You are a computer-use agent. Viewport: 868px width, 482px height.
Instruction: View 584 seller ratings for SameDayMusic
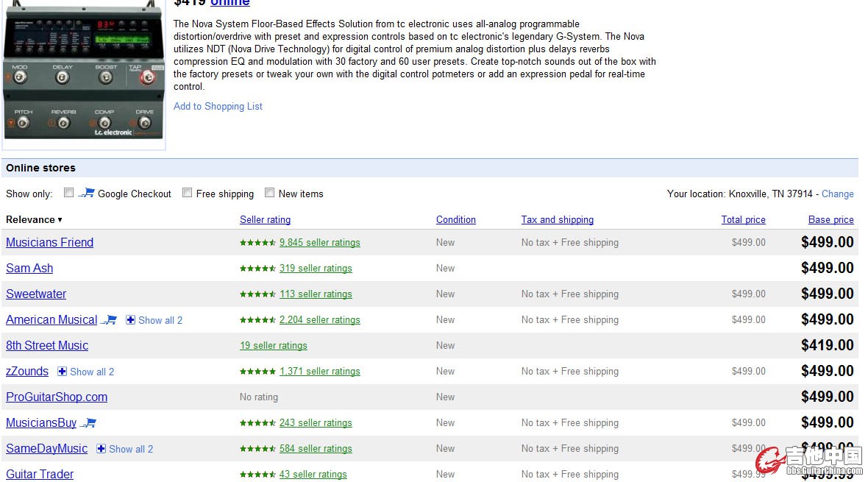pyautogui.click(x=316, y=449)
